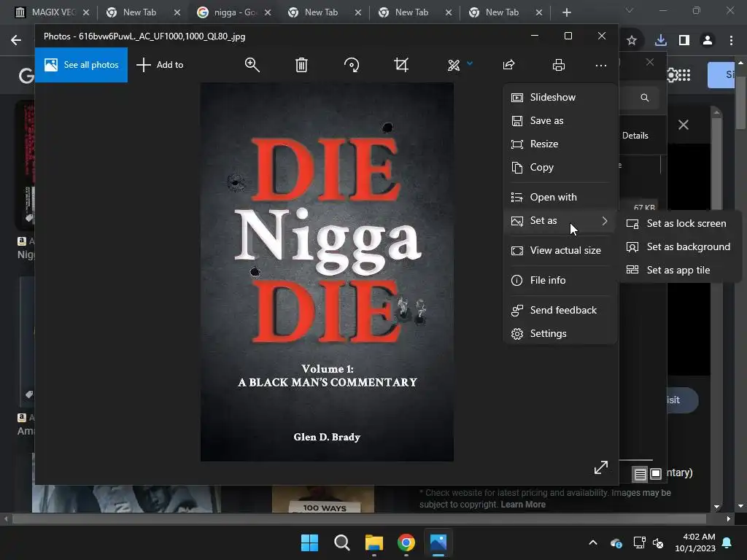The height and width of the screenshot is (560, 747).
Task: Click See all photos button
Action: click(x=81, y=65)
